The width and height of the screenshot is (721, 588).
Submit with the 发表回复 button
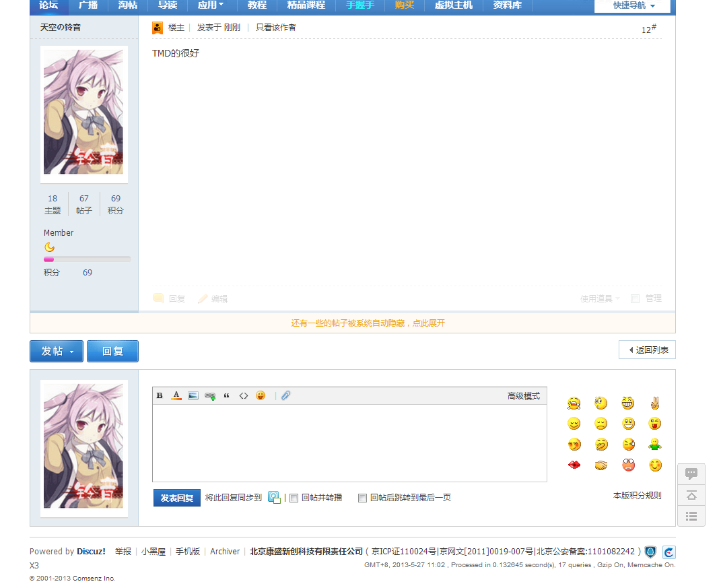[176, 498]
